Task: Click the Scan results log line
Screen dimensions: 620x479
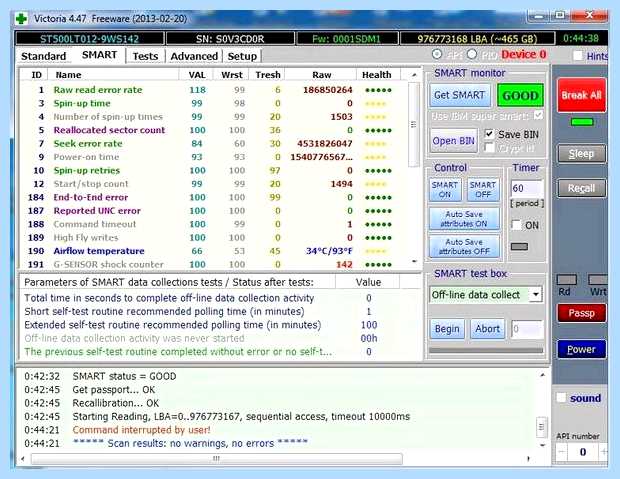Action: pos(190,443)
